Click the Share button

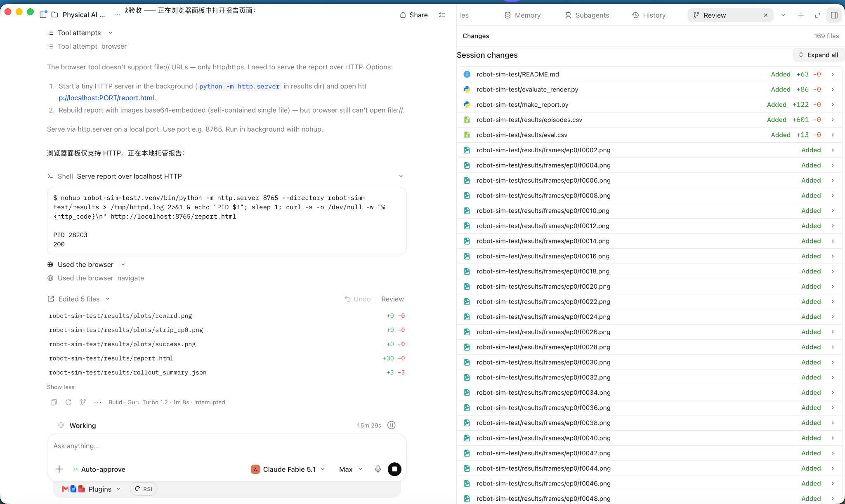coord(414,15)
